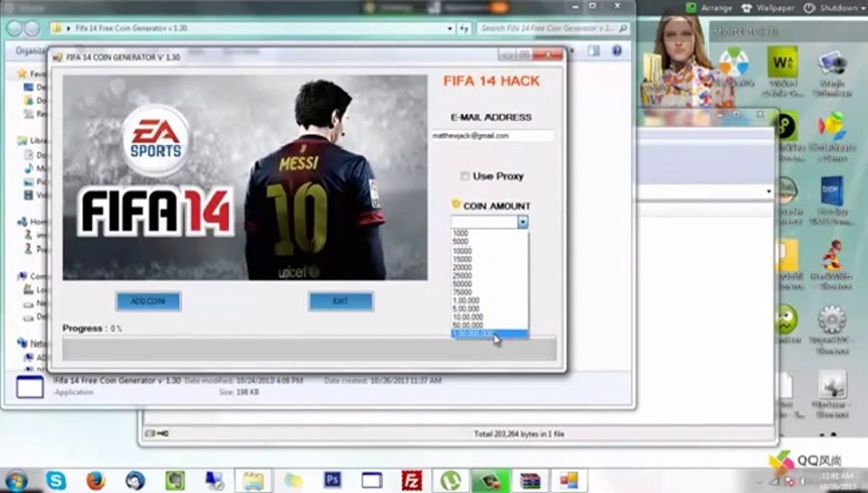Open the green W desktop shortcut icon
This screenshot has height=493, width=868.
point(783,62)
